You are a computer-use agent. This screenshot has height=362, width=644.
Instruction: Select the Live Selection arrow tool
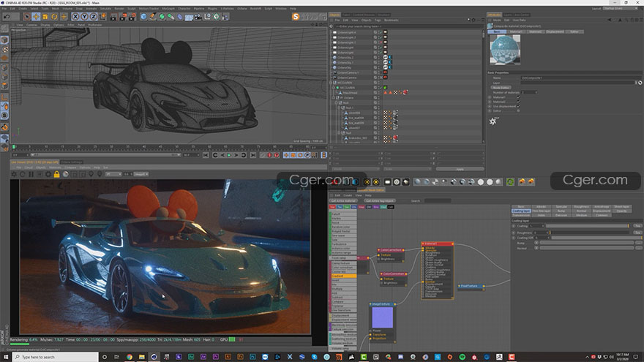point(26,17)
